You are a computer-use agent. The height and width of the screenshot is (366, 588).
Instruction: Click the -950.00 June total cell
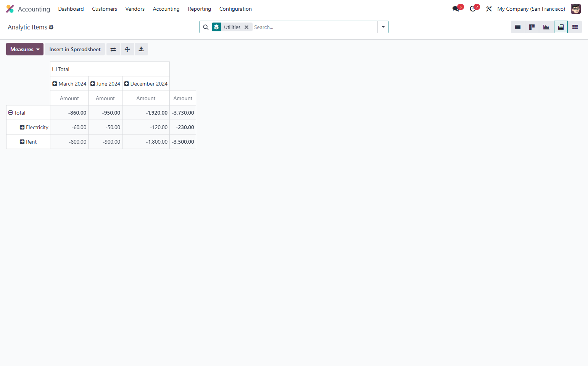pos(105,113)
